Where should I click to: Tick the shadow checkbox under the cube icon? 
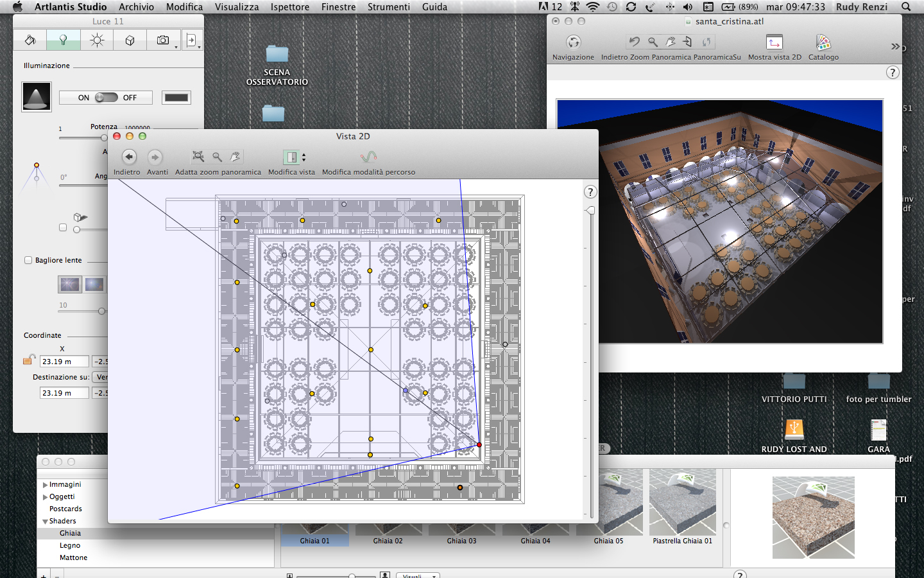pyautogui.click(x=63, y=227)
